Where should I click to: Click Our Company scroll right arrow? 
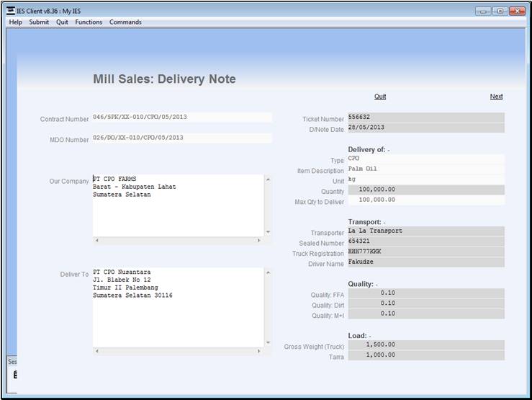259,241
